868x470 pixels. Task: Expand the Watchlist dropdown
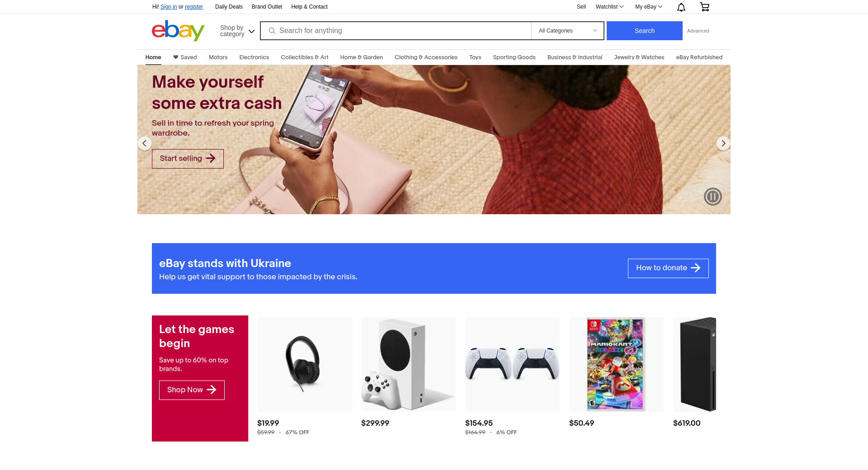(609, 7)
